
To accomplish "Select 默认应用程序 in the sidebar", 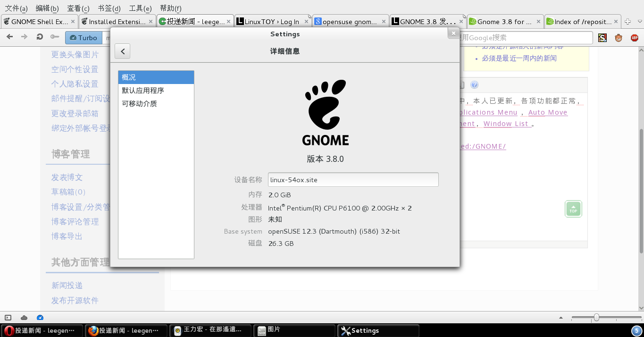I will (156, 91).
